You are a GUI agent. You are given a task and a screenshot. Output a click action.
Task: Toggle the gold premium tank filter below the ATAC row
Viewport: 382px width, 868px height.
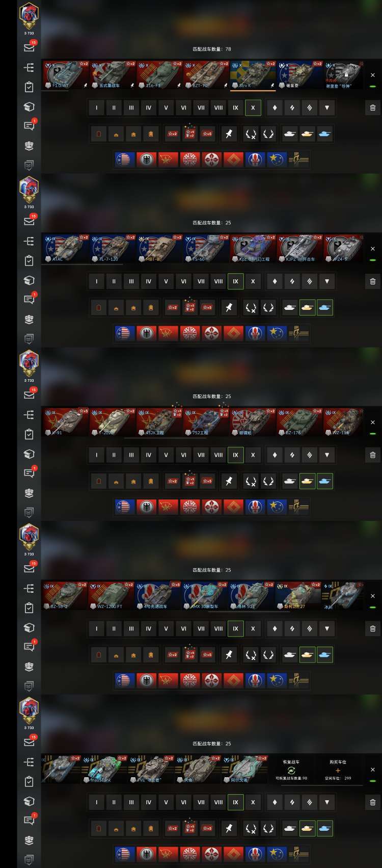pyautogui.click(x=307, y=307)
